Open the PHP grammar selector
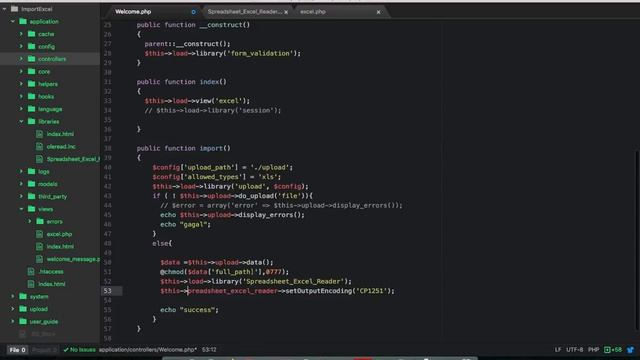The width and height of the screenshot is (640, 360). click(593, 350)
